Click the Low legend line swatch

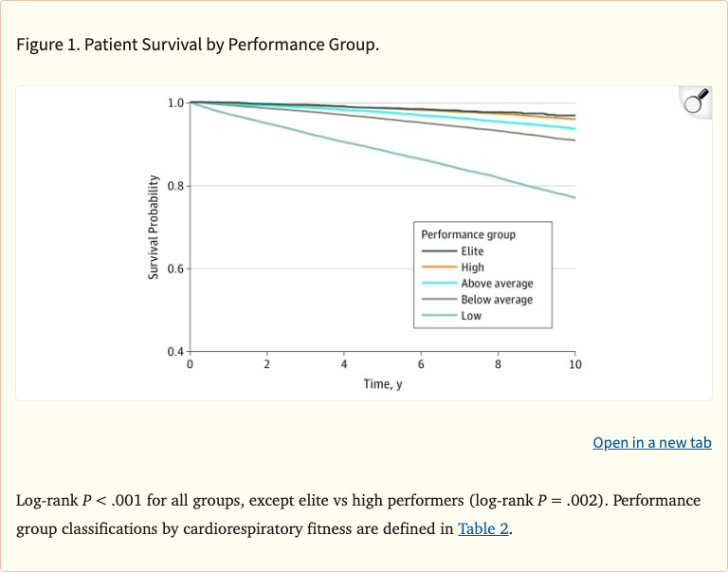(439, 316)
